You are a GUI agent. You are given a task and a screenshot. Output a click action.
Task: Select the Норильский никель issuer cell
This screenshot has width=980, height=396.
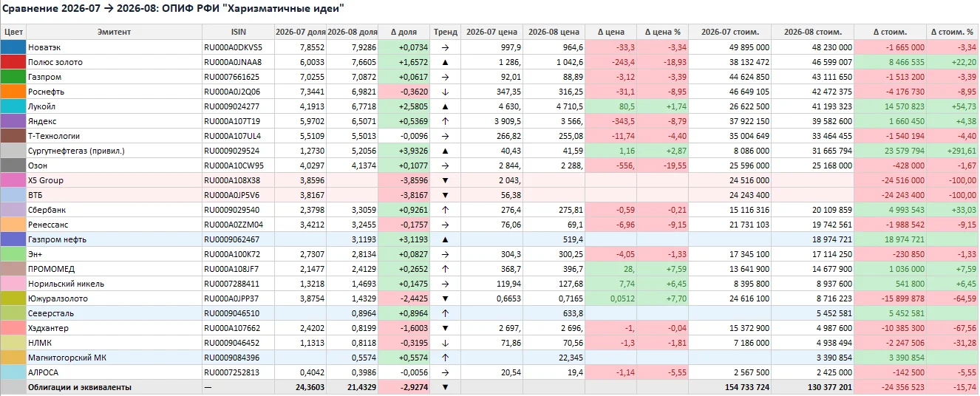pyautogui.click(x=114, y=284)
